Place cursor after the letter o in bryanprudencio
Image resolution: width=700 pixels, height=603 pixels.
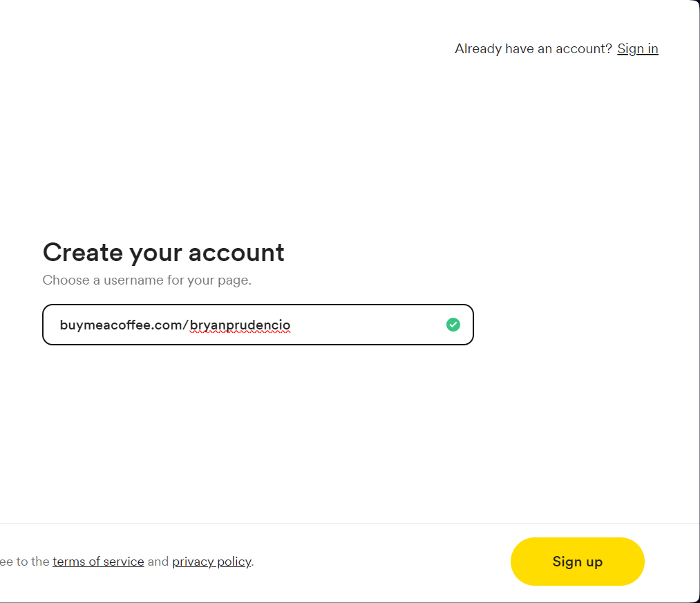(x=291, y=325)
